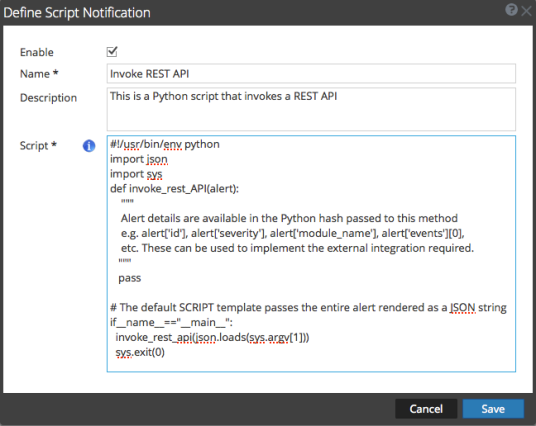Screen dimensions: 536x426
Task: Click inside the Script editor area
Action: pyautogui.click(x=311, y=254)
